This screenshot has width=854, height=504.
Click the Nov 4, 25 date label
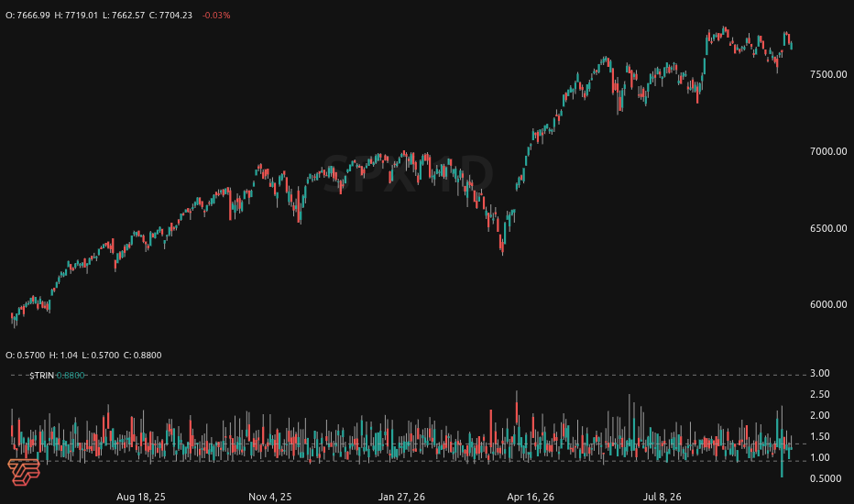coord(270,497)
